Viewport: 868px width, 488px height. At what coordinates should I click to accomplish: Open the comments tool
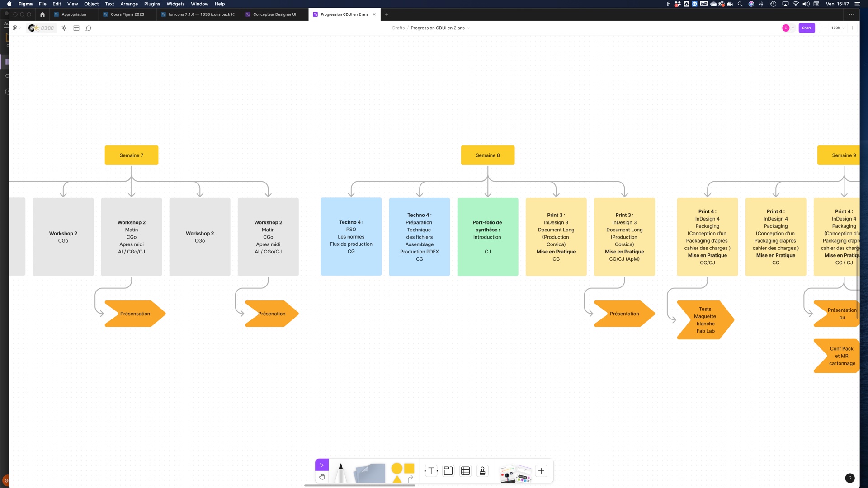pos(89,28)
